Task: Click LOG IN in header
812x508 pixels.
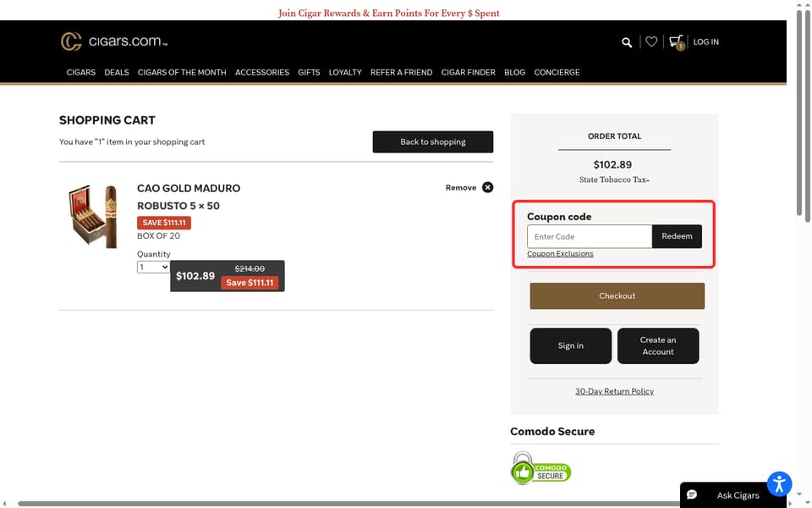Action: (x=705, y=42)
